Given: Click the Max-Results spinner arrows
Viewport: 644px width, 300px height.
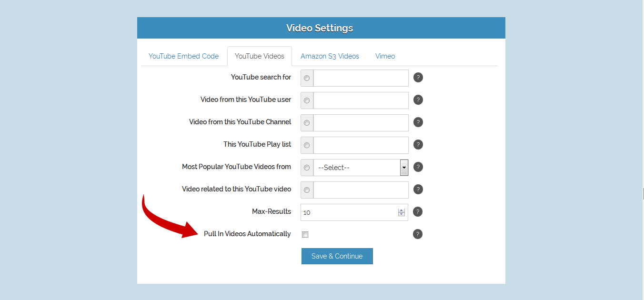Looking at the screenshot, I should pos(402,212).
